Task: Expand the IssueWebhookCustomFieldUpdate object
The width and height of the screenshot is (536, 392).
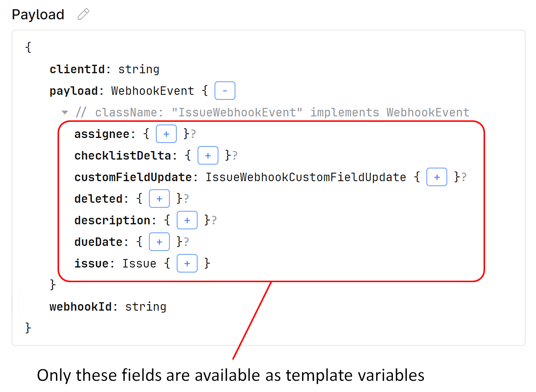Action: coord(436,177)
